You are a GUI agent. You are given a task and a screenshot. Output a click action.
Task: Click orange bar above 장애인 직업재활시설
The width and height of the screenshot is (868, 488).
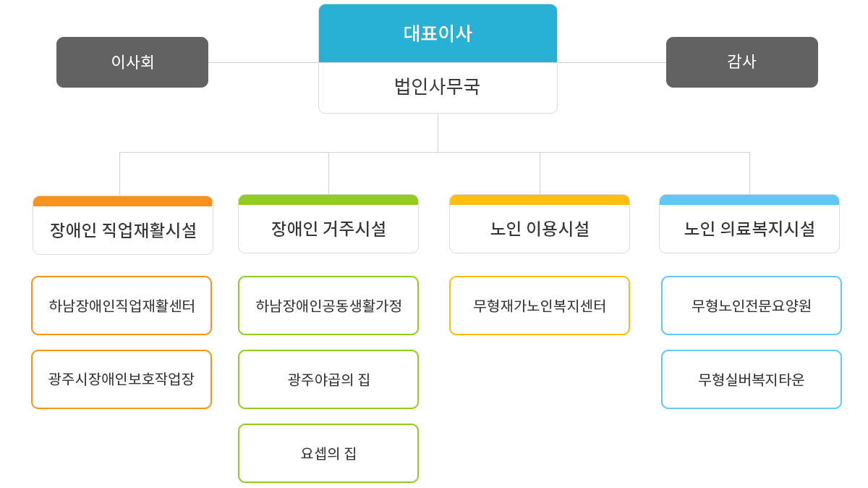123,201
